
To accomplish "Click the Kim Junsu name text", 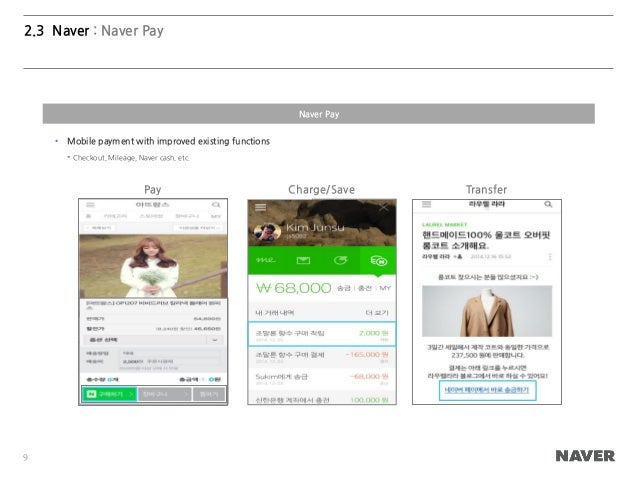I will coord(315,227).
